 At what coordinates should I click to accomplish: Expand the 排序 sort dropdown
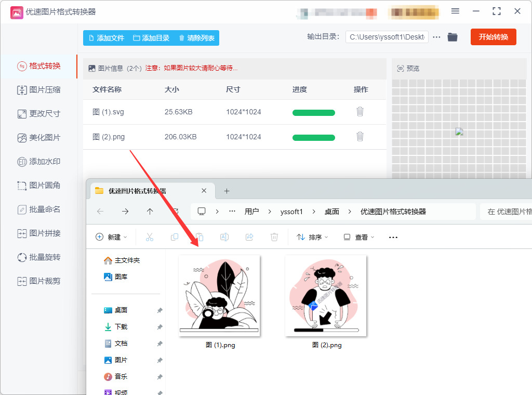click(x=312, y=237)
